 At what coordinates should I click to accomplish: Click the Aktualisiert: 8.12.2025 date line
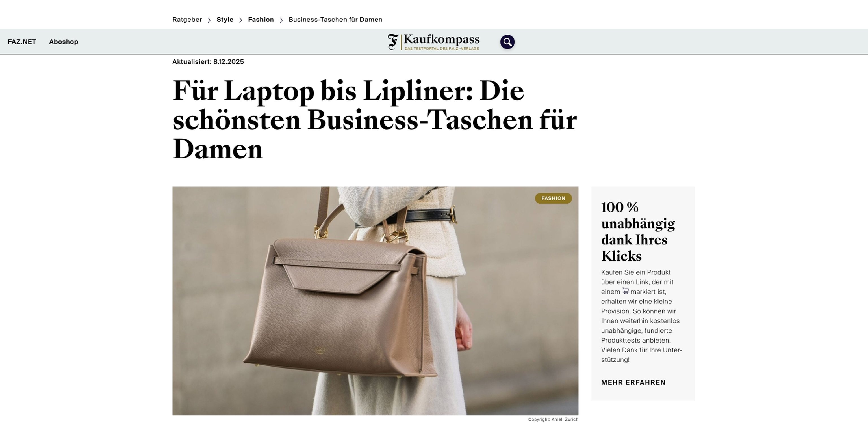click(x=208, y=62)
